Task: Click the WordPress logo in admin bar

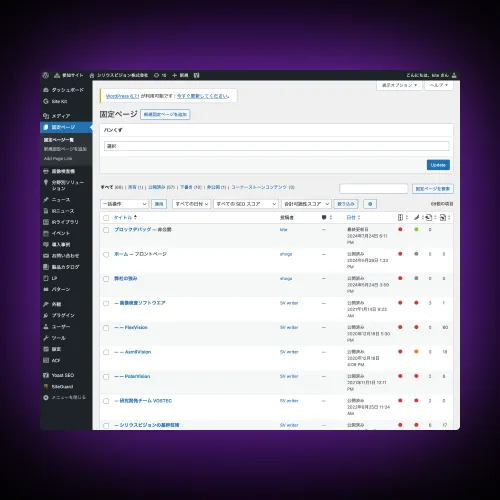Action: [x=46, y=75]
